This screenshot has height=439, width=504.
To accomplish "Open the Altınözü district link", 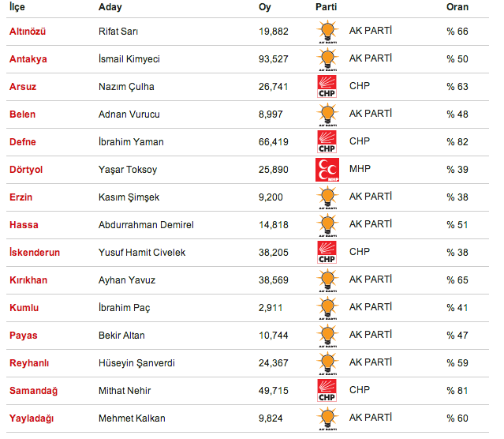I will coord(28,32).
